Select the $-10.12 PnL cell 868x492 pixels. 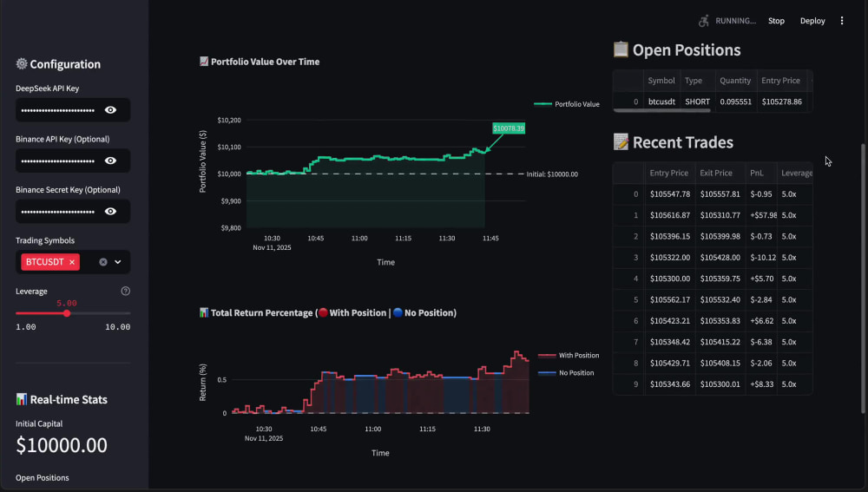[x=761, y=258]
